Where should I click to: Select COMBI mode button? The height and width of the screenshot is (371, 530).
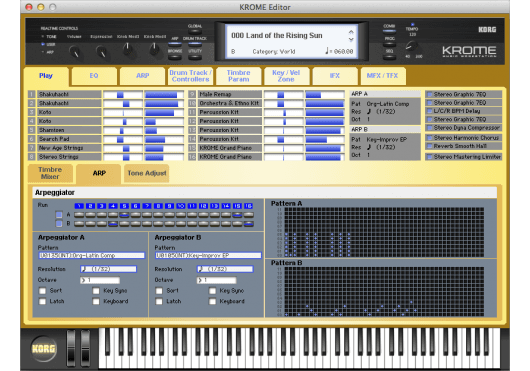(389, 31)
